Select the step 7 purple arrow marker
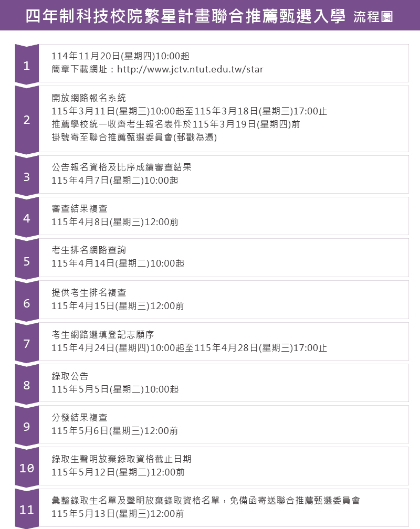Image resolution: width=420 pixels, height=529 pixels. pos(27,344)
